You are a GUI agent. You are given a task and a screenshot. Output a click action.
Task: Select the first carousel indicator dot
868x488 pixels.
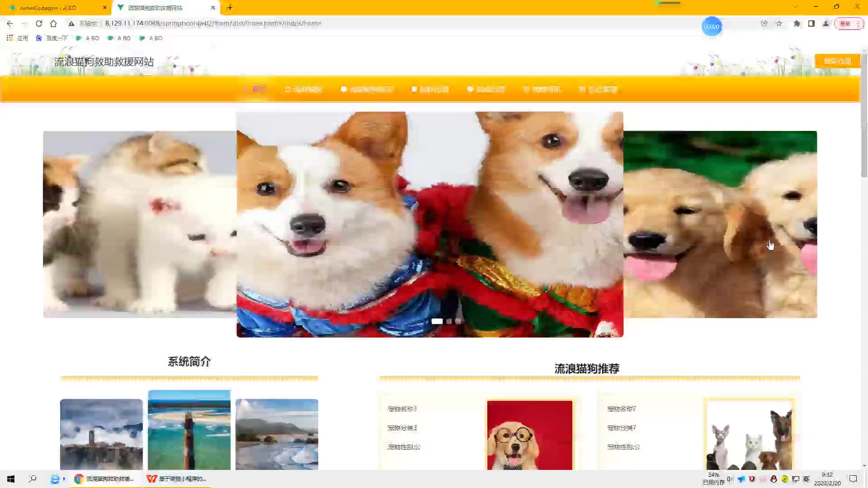(x=437, y=321)
